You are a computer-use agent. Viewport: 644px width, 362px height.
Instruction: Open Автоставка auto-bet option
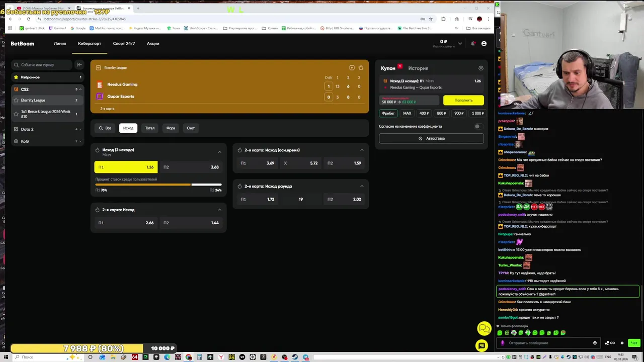[432, 138]
